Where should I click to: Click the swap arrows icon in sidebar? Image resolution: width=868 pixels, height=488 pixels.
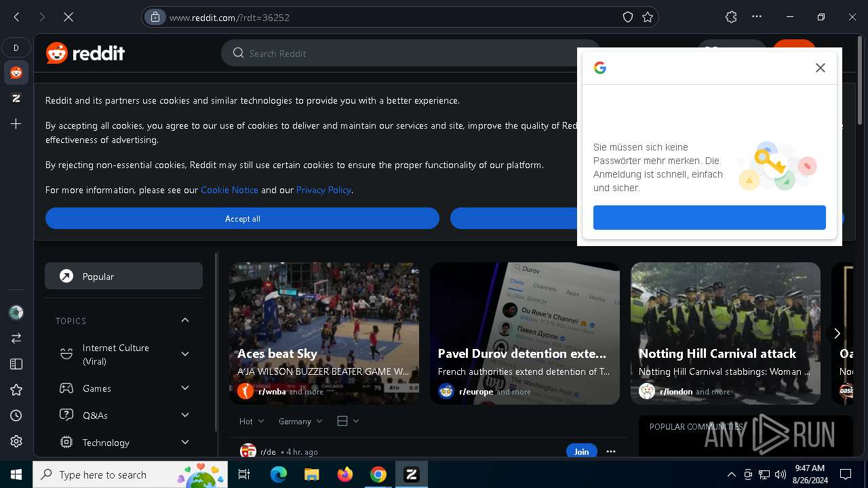[16, 338]
